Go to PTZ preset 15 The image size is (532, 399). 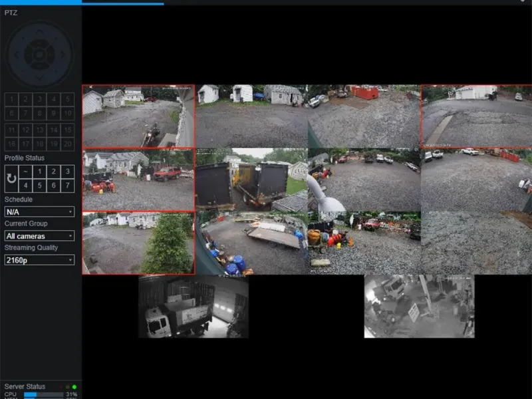(68, 130)
